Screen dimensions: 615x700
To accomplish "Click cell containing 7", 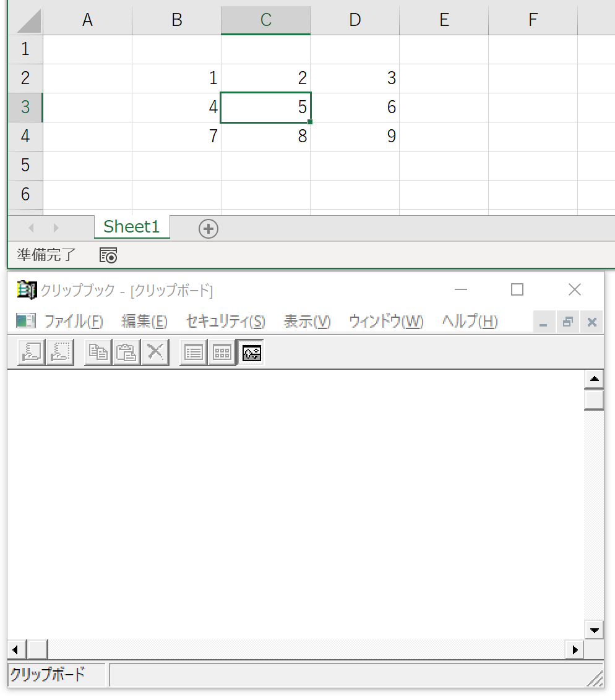I will [x=177, y=136].
